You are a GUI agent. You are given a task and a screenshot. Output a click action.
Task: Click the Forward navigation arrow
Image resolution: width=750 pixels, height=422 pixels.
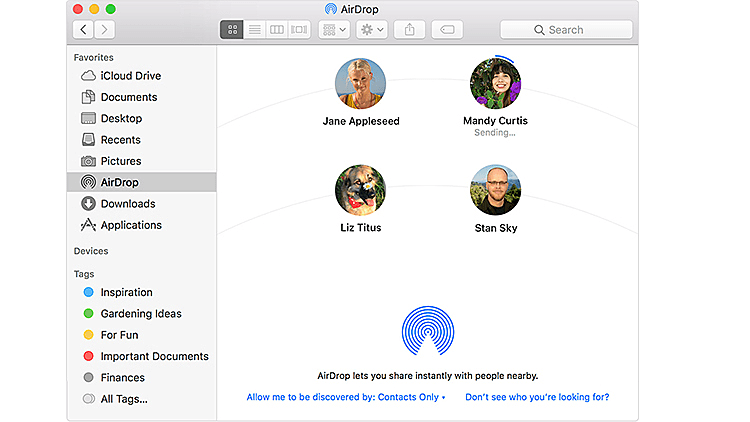coord(105,30)
